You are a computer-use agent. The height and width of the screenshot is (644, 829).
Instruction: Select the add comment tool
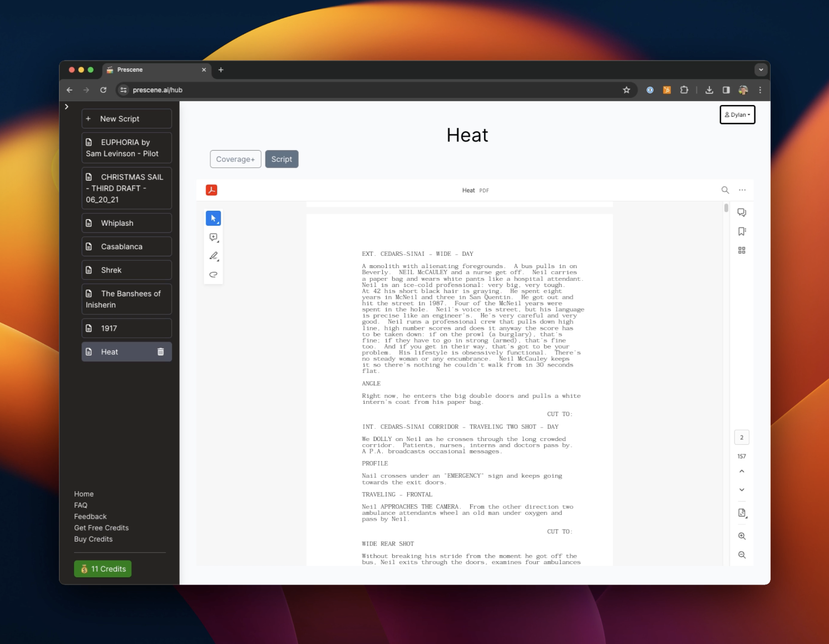[213, 237]
